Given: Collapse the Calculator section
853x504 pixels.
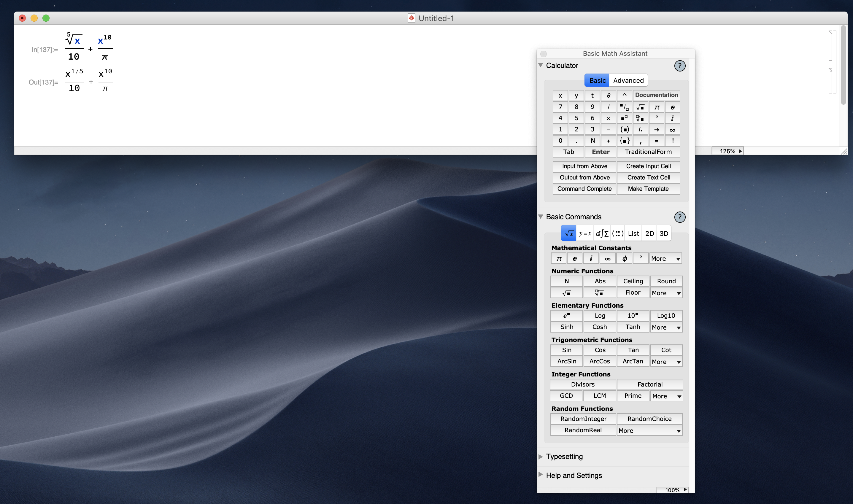Looking at the screenshot, I should 541,65.
